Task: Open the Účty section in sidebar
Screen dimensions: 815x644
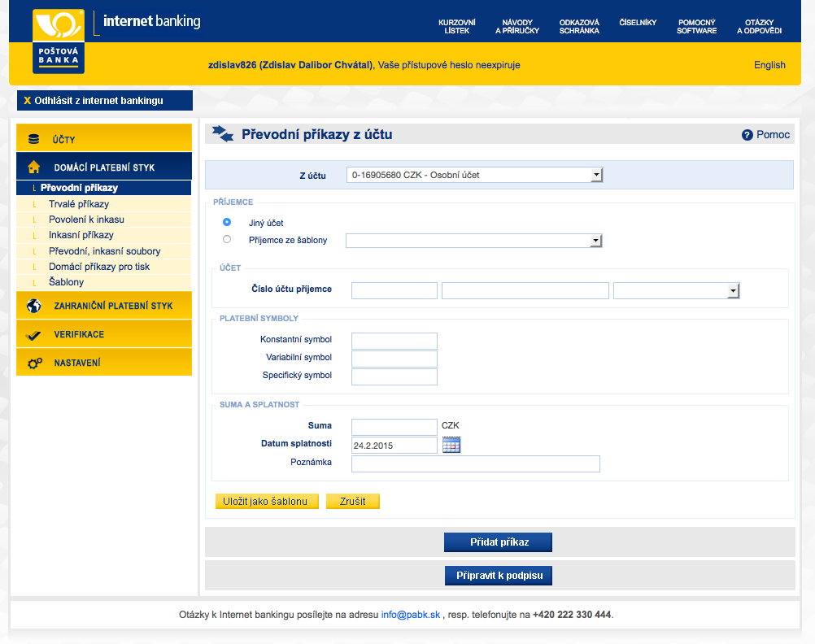Action: click(x=104, y=138)
